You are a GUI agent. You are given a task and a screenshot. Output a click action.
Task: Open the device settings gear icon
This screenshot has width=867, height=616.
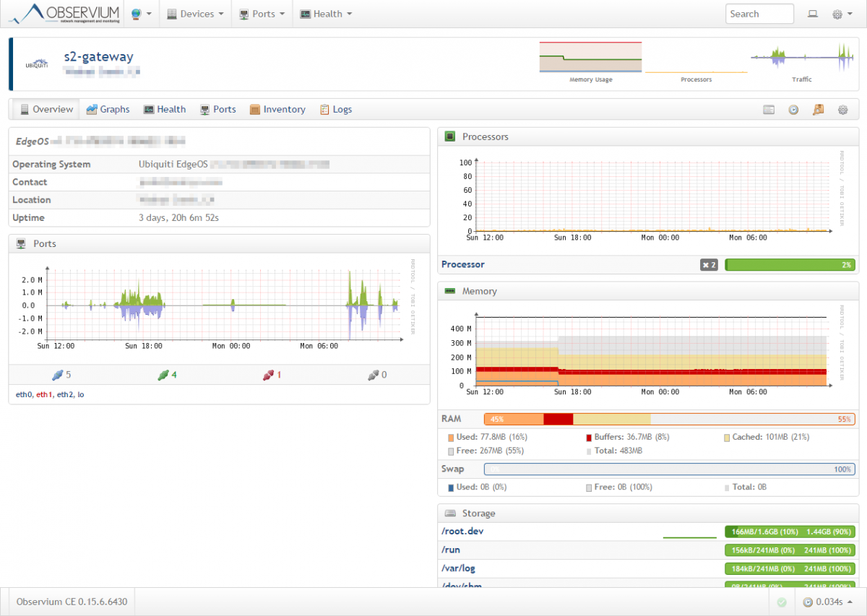pos(842,109)
